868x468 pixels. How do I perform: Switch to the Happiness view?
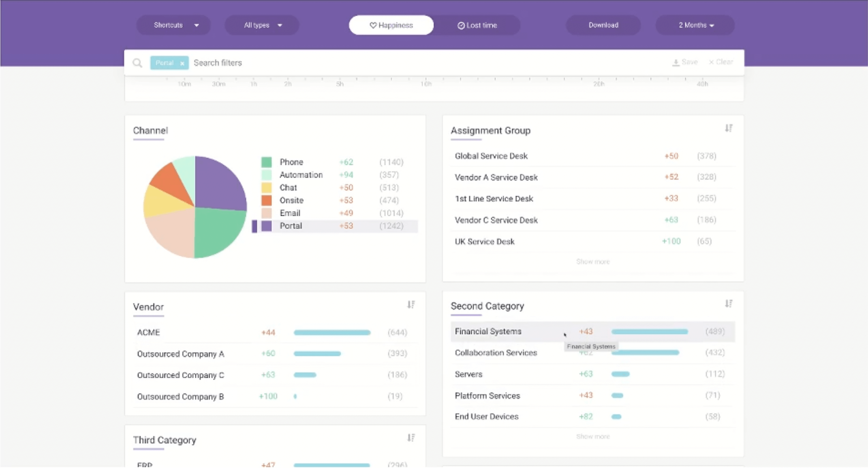tap(391, 25)
